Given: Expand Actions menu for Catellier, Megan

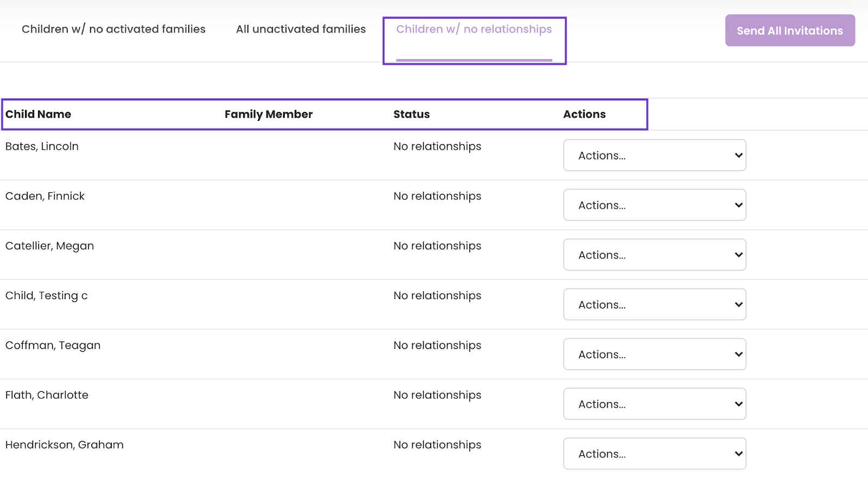Looking at the screenshot, I should 655,255.
